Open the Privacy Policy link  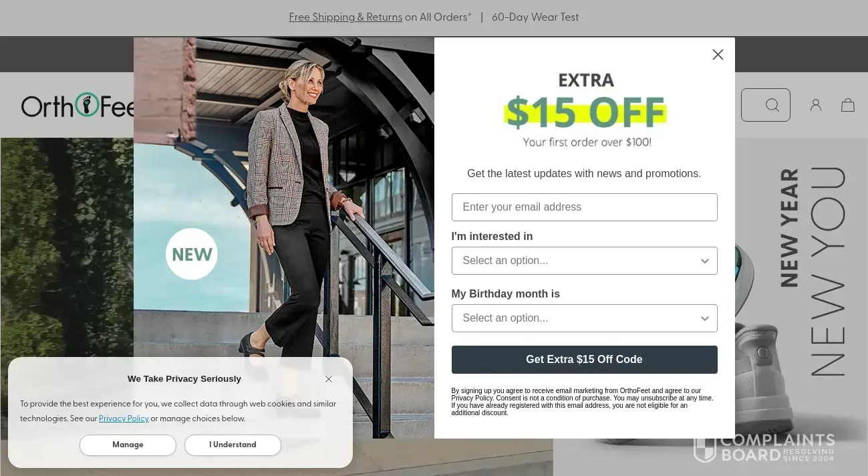click(x=124, y=419)
